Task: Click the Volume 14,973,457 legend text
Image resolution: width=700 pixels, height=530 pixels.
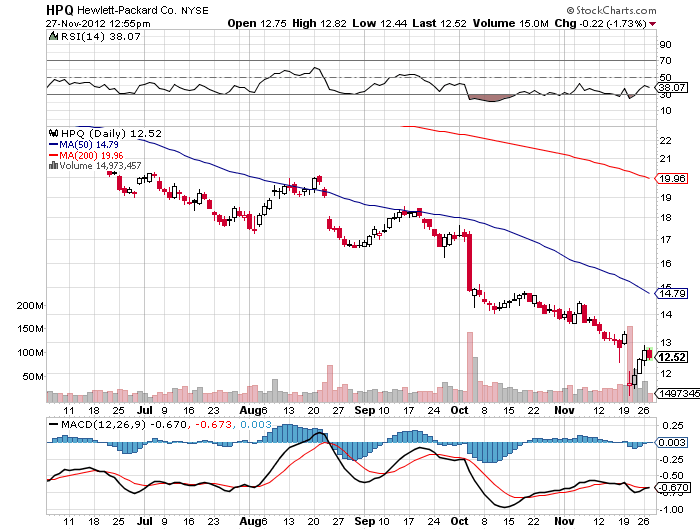Action: (100, 166)
